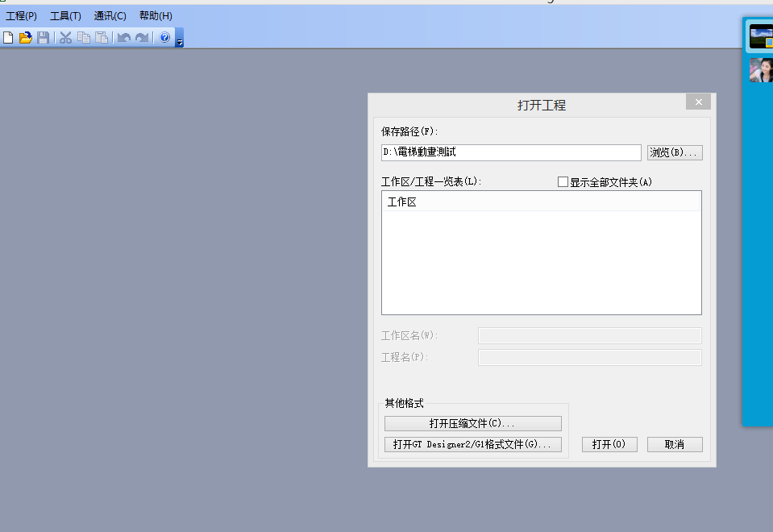Click the Open project folder icon
Screen dimensions: 773x532
(x=25, y=38)
